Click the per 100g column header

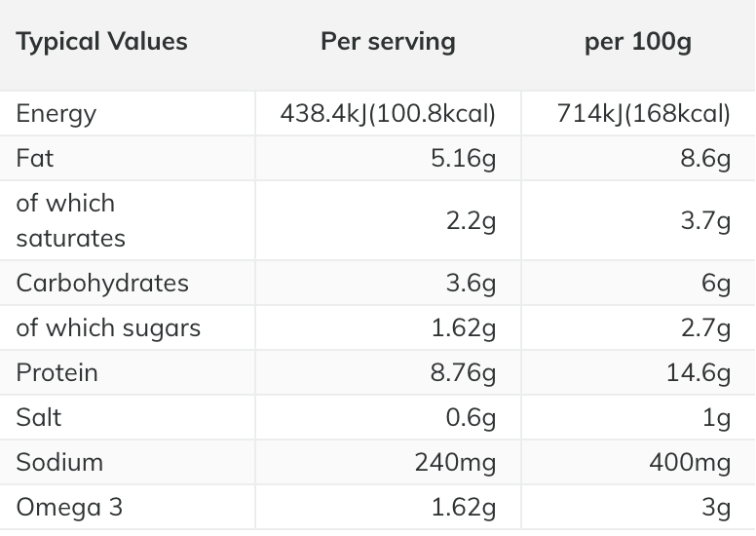638,44
